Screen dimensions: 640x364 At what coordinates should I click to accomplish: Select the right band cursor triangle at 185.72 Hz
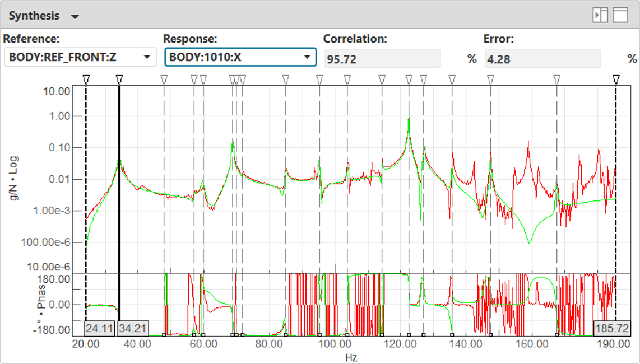[x=616, y=80]
